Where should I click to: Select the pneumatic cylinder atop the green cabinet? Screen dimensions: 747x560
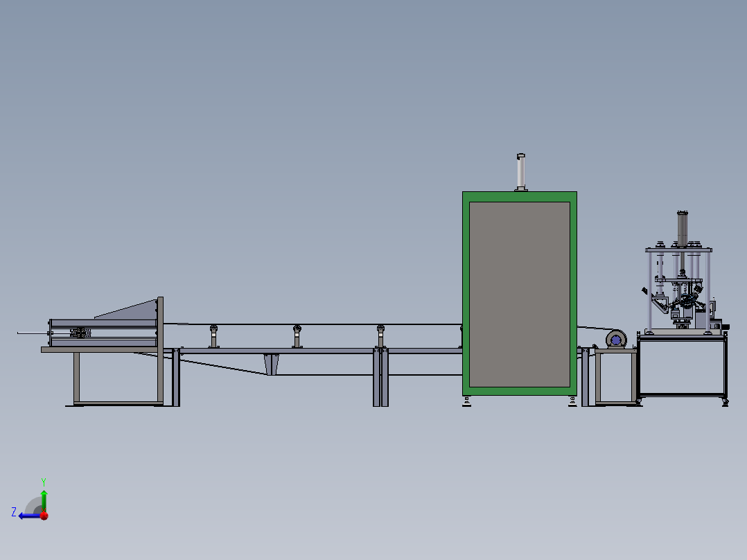(520, 172)
